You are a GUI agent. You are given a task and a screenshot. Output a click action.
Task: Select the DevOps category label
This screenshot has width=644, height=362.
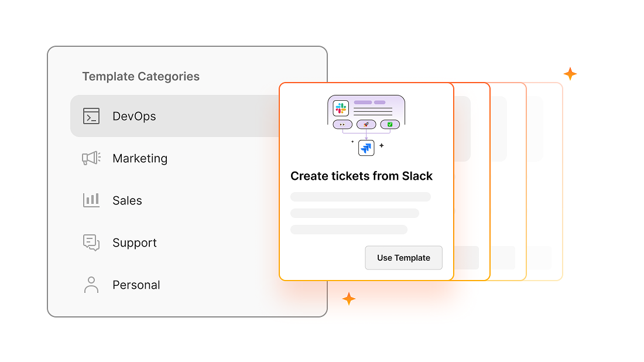[x=134, y=116]
